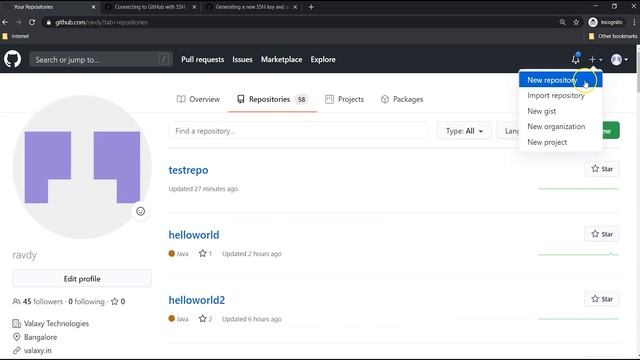View the 45 followers list
Viewport: 640px width, 360px height.
38,302
